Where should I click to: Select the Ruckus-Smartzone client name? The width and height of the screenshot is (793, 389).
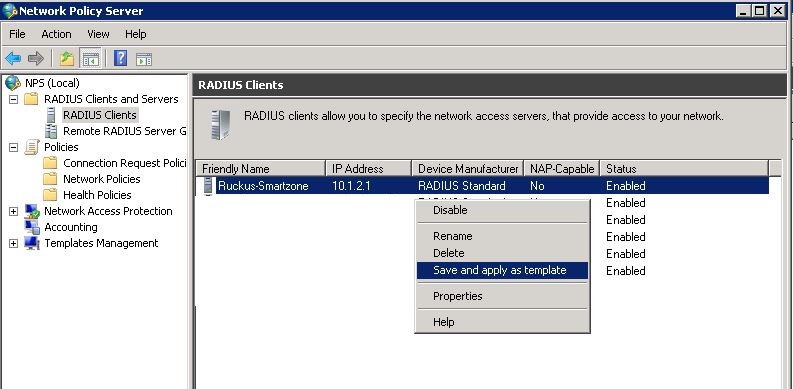click(263, 186)
